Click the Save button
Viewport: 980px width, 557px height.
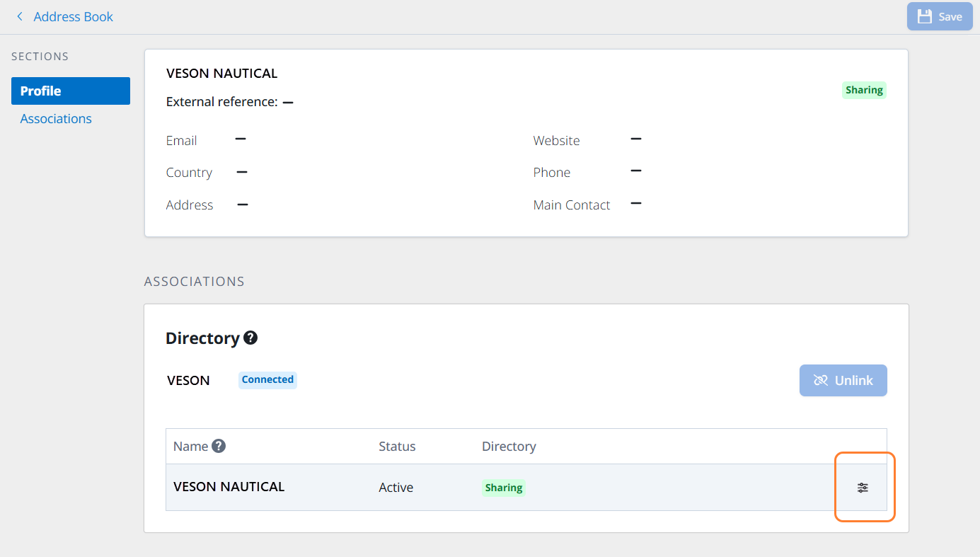940,16
